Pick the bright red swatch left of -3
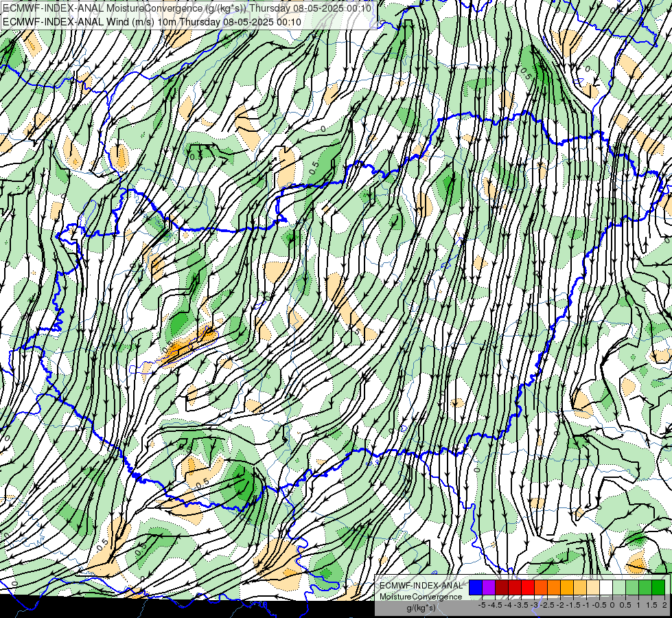Image resolution: width=672 pixels, height=618 pixels. coord(528,588)
